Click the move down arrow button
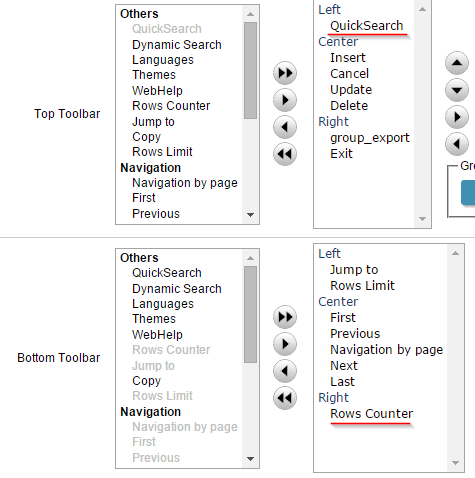This screenshot has width=475, height=478. pos(457,90)
